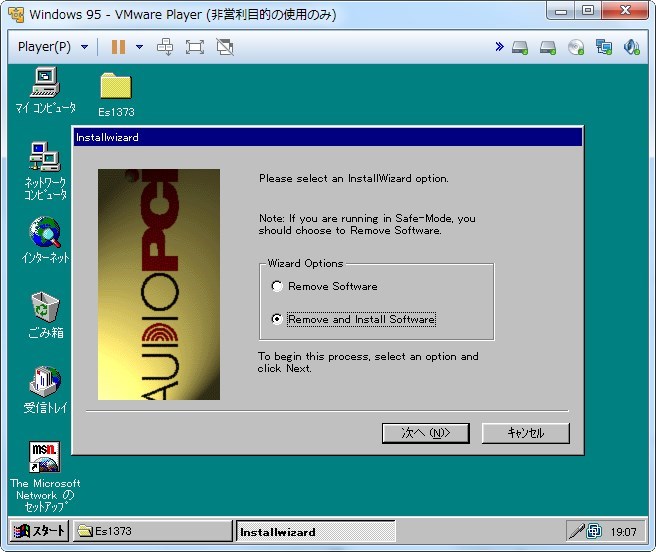656x552 pixels.
Task: Click the Safe-Mode note text
Action: 367,224
